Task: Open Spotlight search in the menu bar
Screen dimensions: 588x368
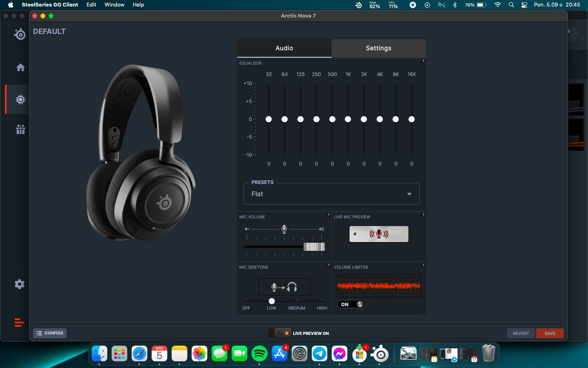Action: click(x=511, y=5)
